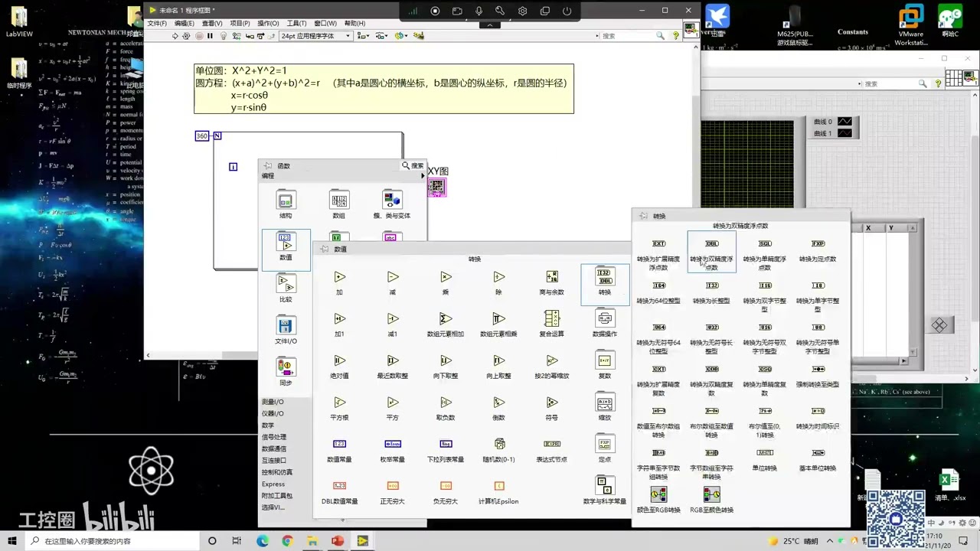Screen dimensions: 980x551
Task: Select the Increment (加1) function icon
Action: [x=340, y=318]
